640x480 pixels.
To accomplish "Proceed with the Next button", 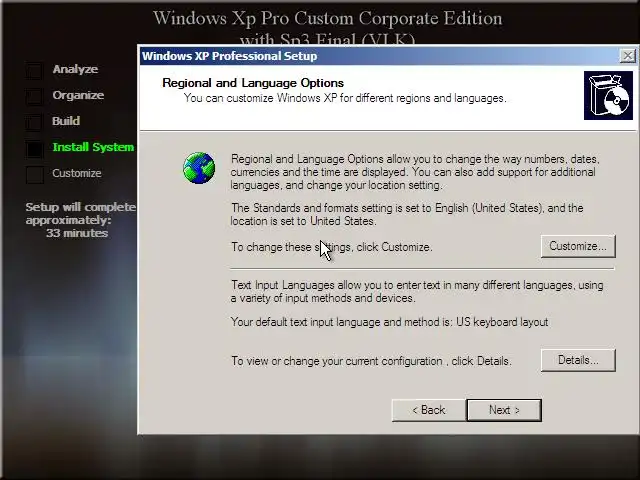I will point(504,410).
